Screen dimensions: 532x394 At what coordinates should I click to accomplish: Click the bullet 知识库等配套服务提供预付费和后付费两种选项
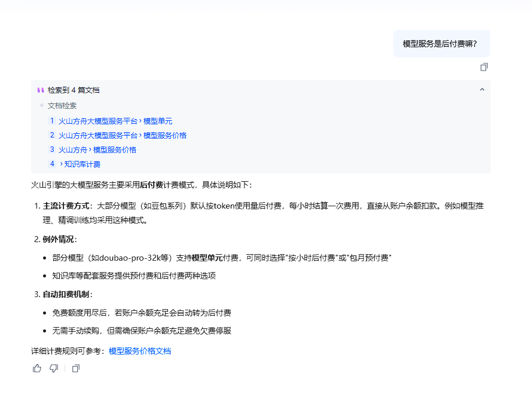134,276
